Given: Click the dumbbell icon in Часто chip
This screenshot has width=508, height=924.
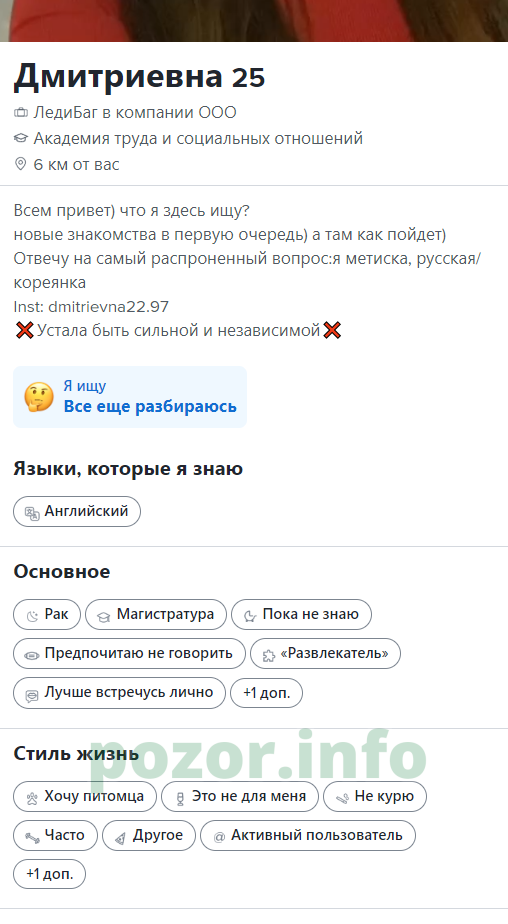Looking at the screenshot, I should pyautogui.click(x=32, y=836).
